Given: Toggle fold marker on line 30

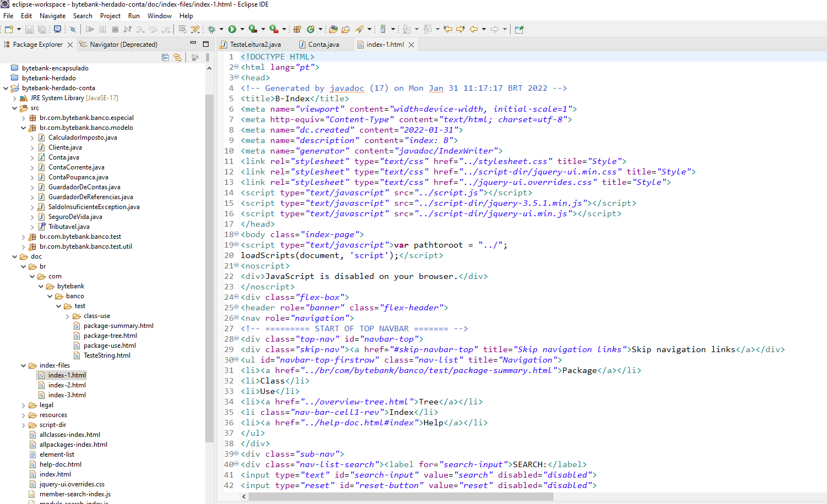Looking at the screenshot, I should coord(237,360).
